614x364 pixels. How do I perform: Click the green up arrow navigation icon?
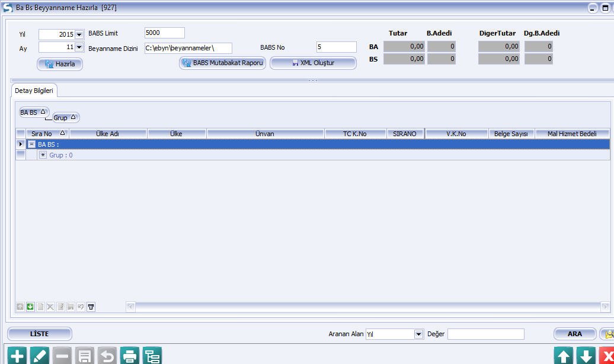pyautogui.click(x=564, y=356)
